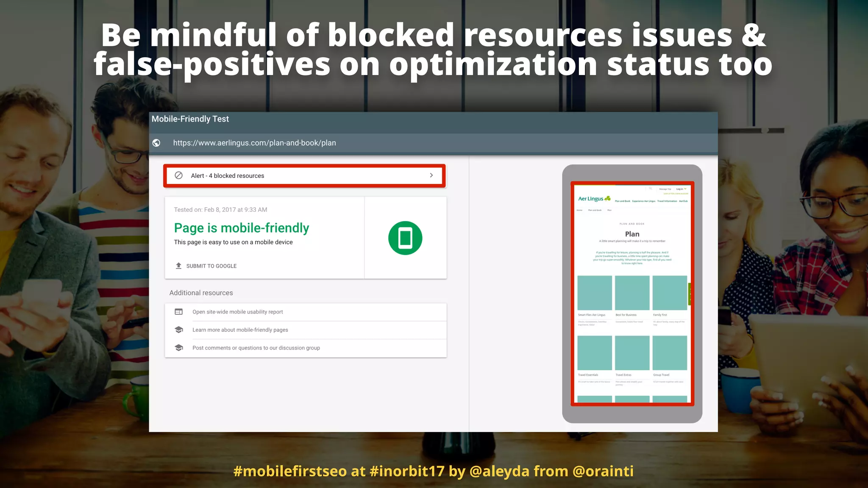Click the 'Additional resources' heading
The width and height of the screenshot is (868, 488).
pos(201,293)
